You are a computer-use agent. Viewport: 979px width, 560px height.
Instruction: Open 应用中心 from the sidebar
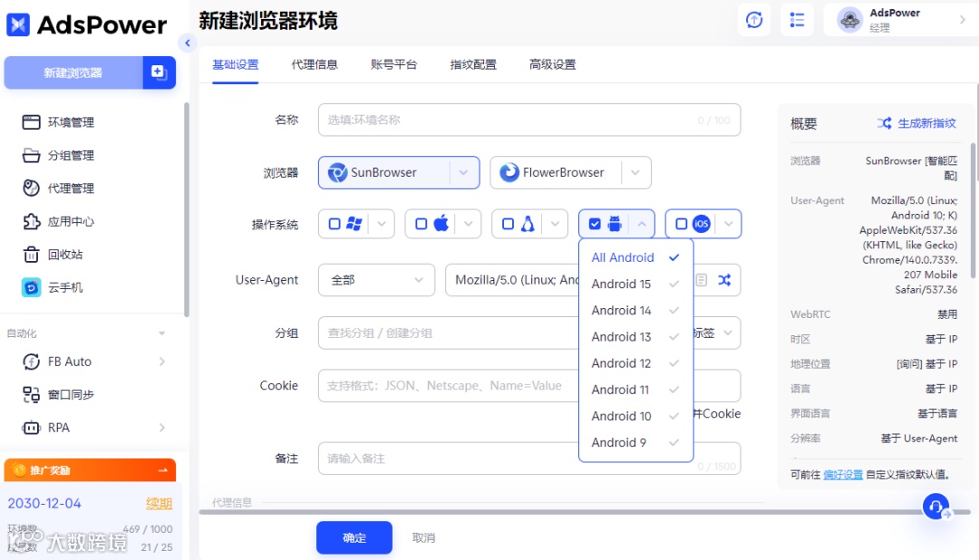click(59, 221)
